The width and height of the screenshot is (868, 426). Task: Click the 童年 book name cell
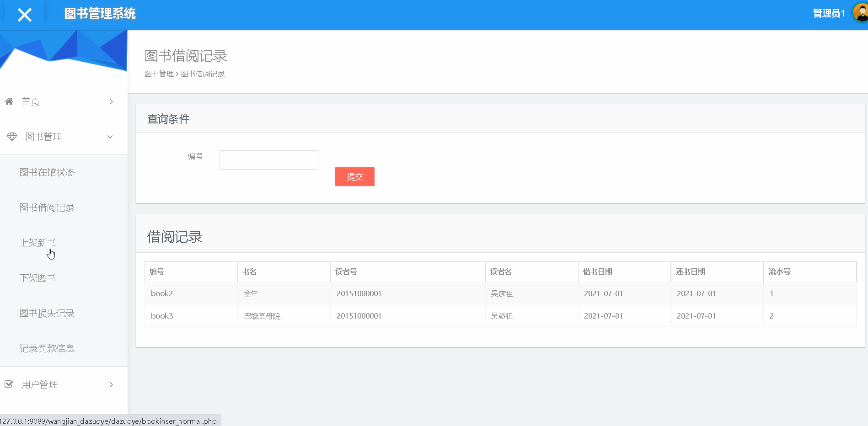pyautogui.click(x=284, y=293)
